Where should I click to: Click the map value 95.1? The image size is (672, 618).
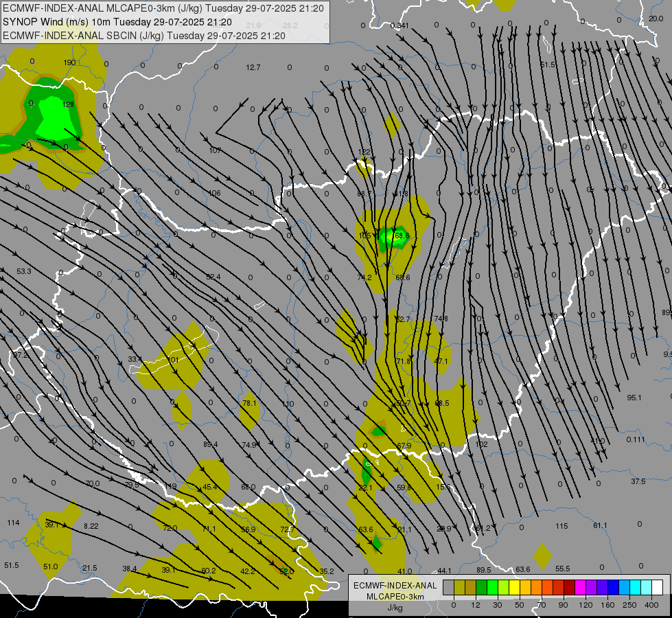pyautogui.click(x=634, y=398)
